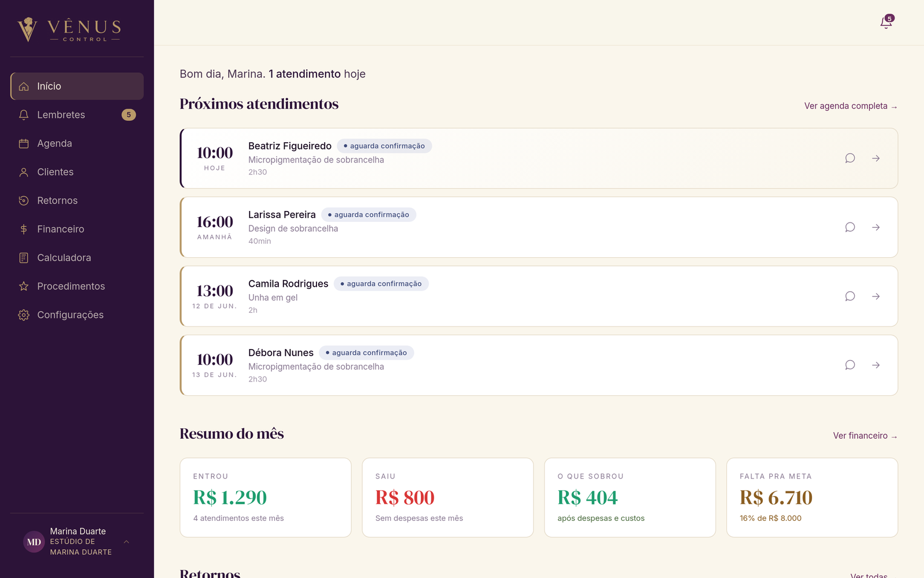Click the 16:00 Amanhã time label

[215, 227]
